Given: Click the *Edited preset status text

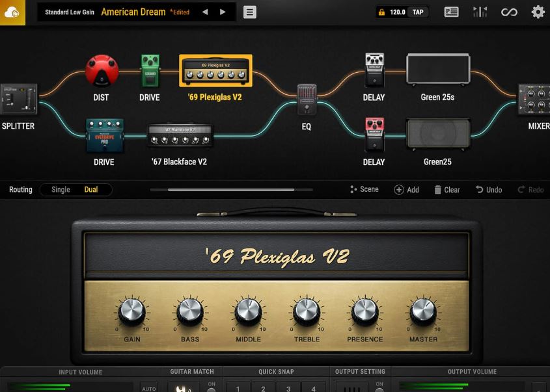Looking at the screenshot, I should [x=180, y=12].
